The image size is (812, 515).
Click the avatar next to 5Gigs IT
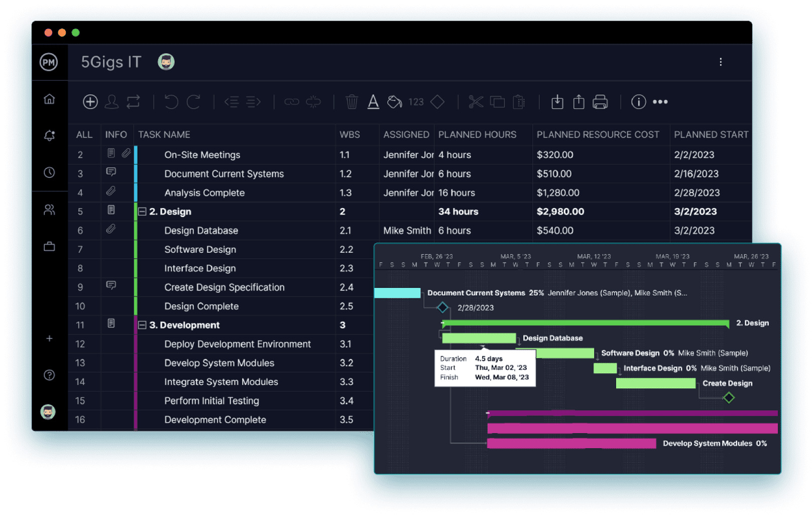pos(166,62)
